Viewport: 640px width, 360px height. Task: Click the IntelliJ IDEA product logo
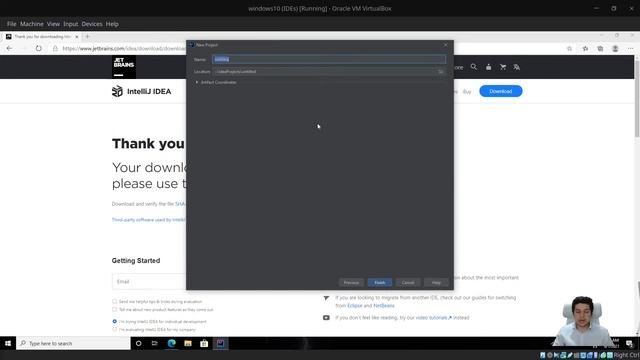point(141,91)
